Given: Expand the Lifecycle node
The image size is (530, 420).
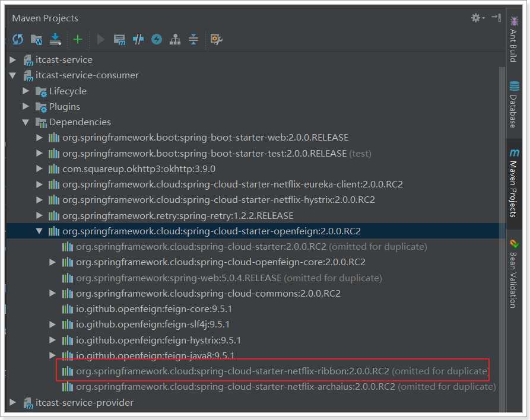Looking at the screenshot, I should (x=26, y=91).
